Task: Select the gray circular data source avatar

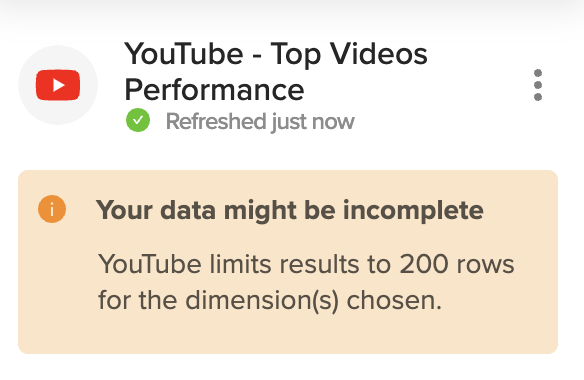Action: [x=58, y=85]
